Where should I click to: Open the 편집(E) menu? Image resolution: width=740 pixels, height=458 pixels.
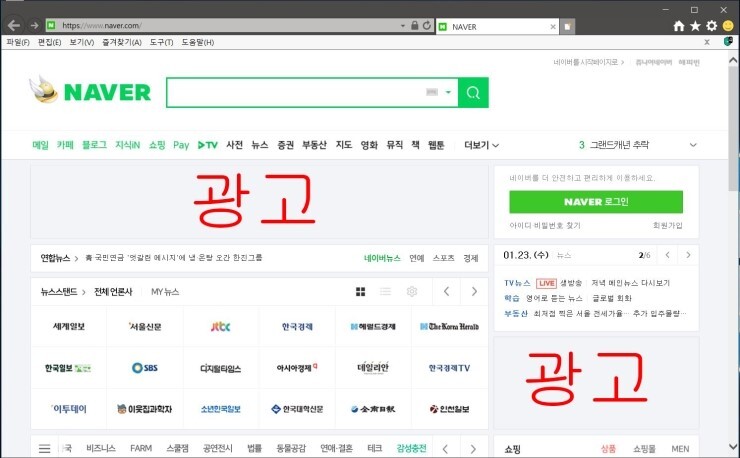50,42
